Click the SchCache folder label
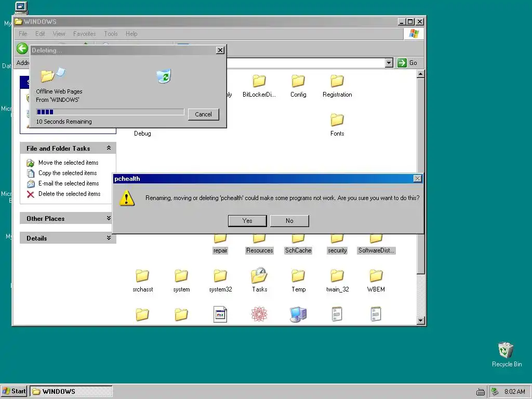Viewport: 532px width, 399px height. [x=298, y=250]
